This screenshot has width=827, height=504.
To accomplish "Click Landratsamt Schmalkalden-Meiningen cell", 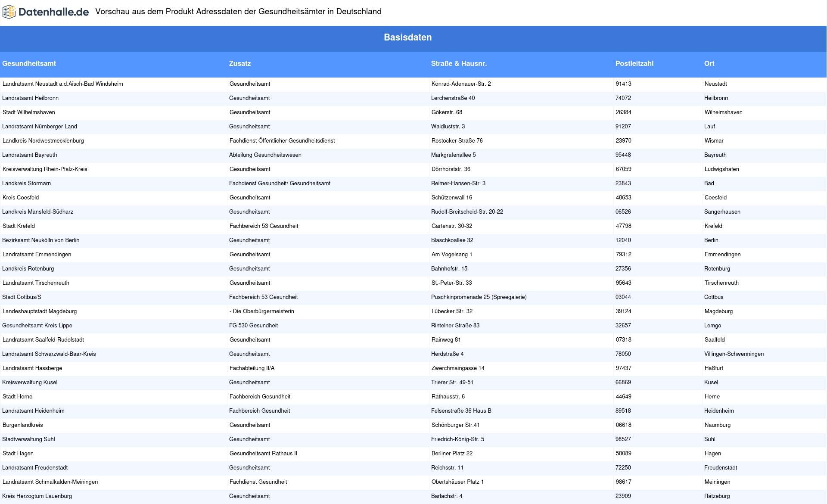I will pos(50,482).
